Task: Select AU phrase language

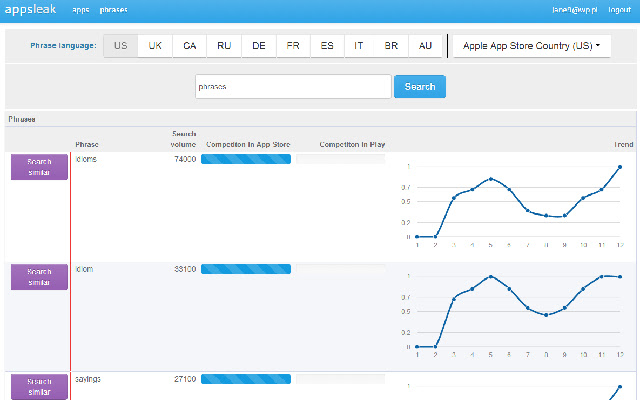Action: pyautogui.click(x=425, y=46)
